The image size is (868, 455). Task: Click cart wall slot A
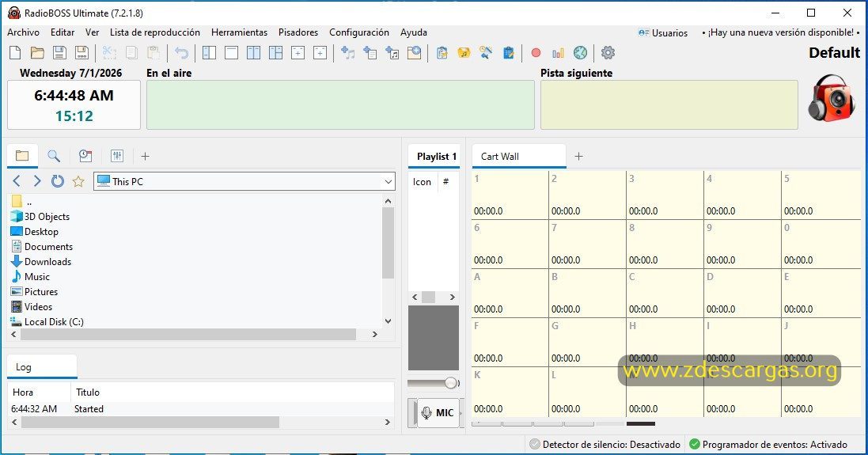(510, 293)
